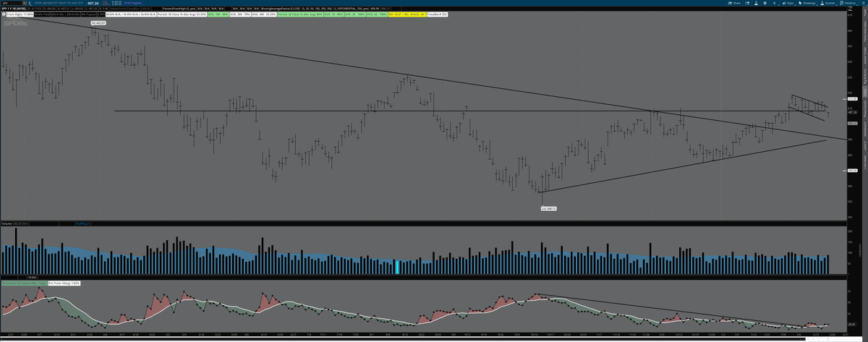Open chart settings gear icon
Screen dimensions: 868x342
765,3
